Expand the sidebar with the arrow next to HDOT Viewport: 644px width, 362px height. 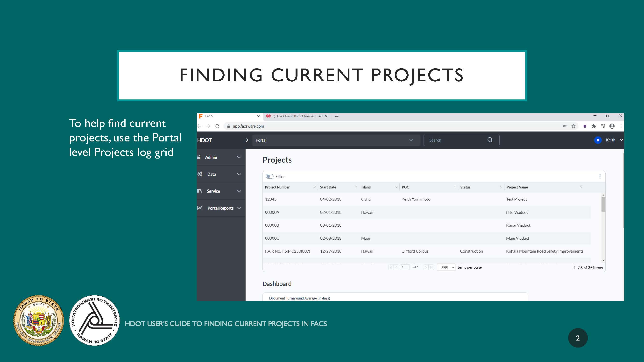(x=247, y=140)
